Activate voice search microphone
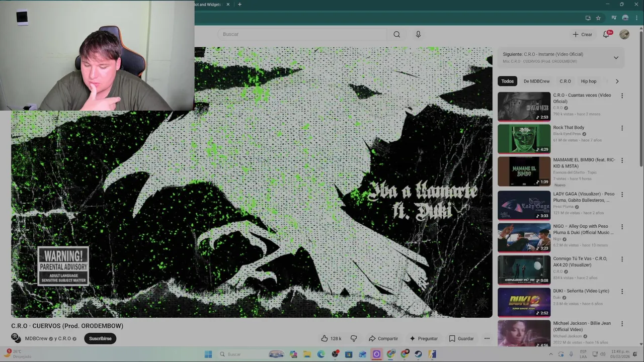 point(418,34)
